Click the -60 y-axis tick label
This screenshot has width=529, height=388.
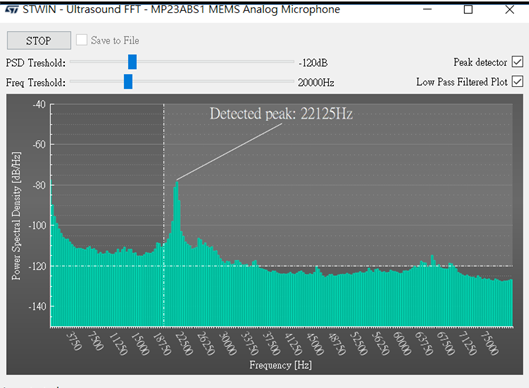[39, 144]
